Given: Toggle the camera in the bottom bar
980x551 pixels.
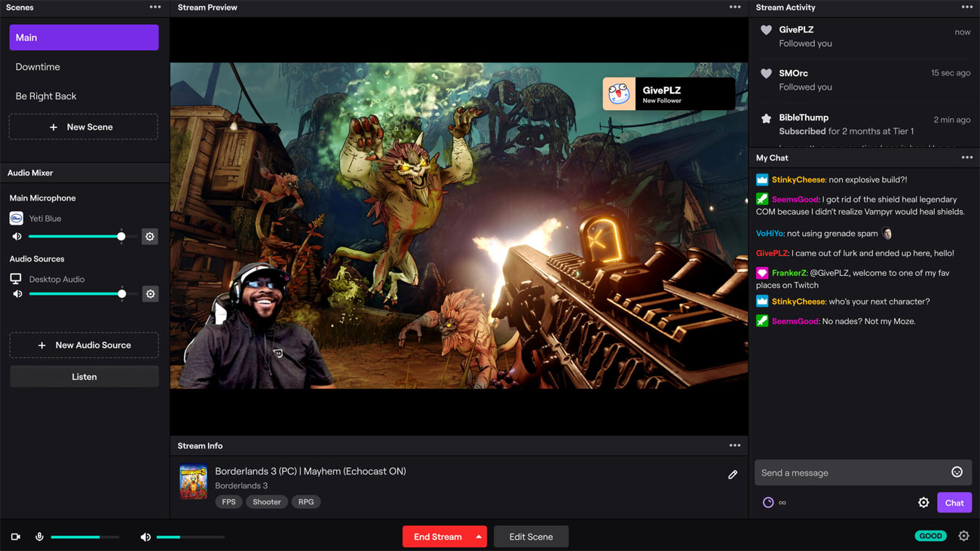Looking at the screenshot, I should point(16,537).
